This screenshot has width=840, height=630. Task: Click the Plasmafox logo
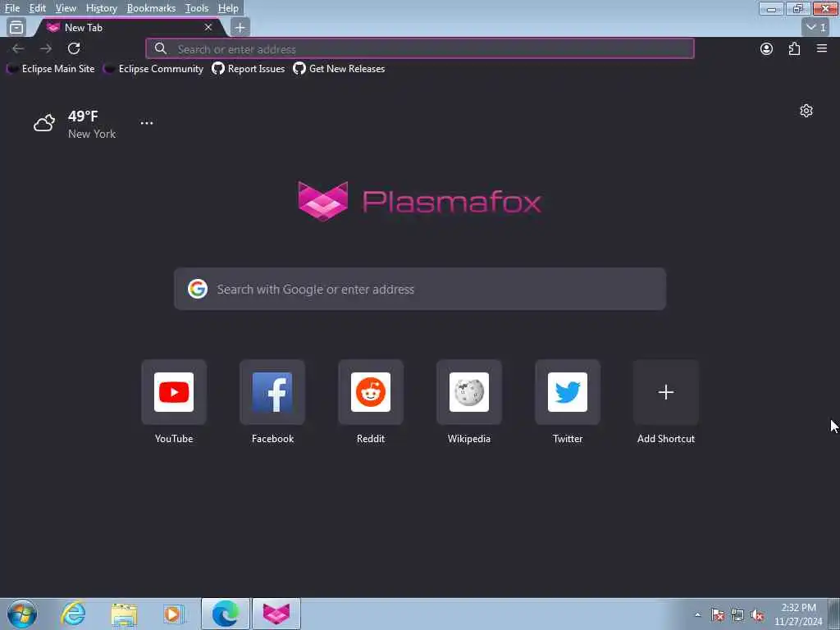(420, 202)
